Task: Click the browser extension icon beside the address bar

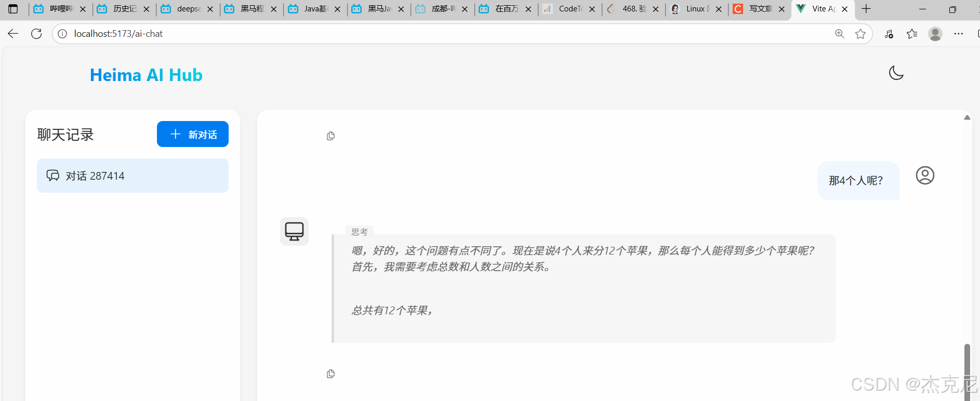Action: (889, 34)
